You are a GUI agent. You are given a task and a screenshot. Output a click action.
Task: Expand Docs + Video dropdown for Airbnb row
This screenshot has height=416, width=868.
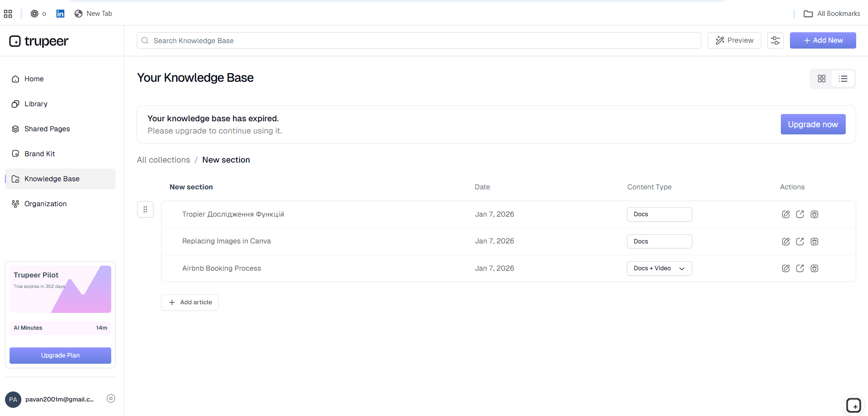pos(659,268)
